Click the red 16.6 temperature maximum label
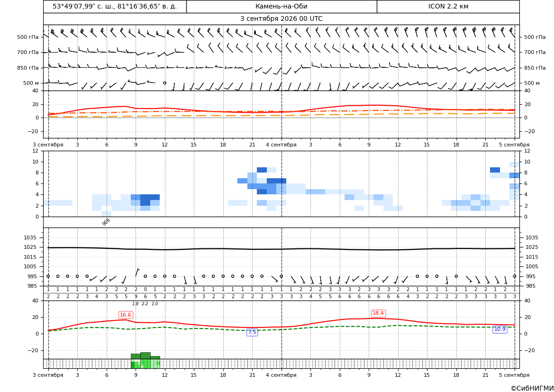Image resolution: width=554 pixels, height=392 pixels. (126, 315)
